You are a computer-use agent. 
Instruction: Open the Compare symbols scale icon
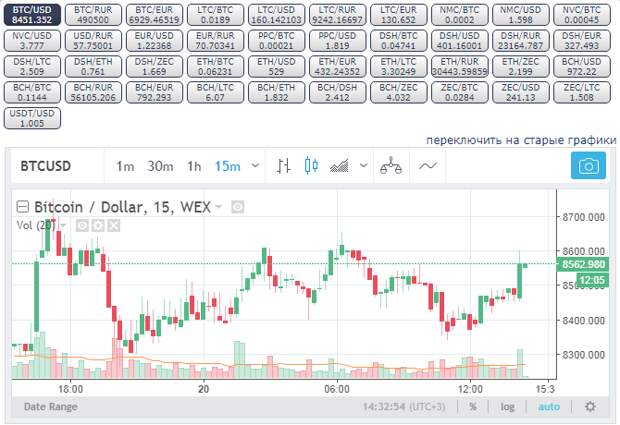pos(391,166)
